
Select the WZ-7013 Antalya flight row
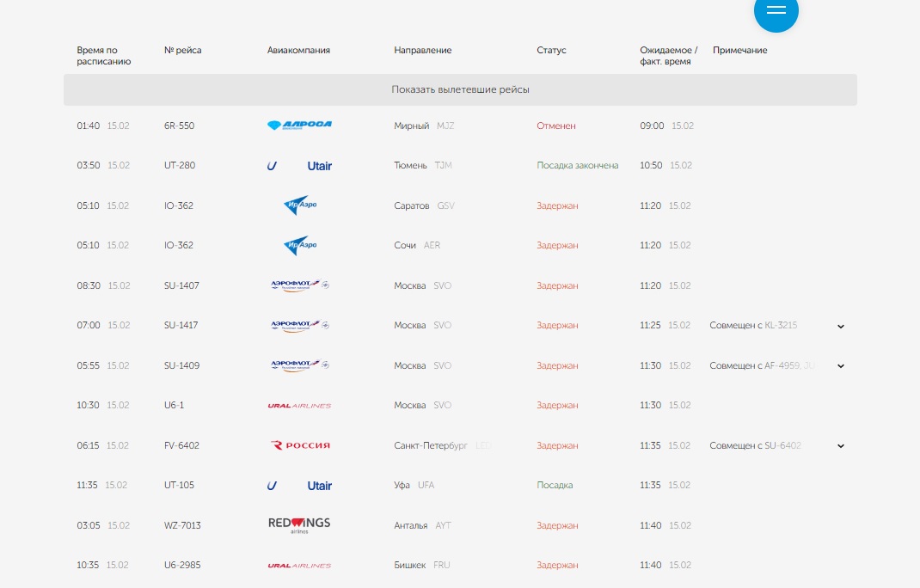[460, 525]
